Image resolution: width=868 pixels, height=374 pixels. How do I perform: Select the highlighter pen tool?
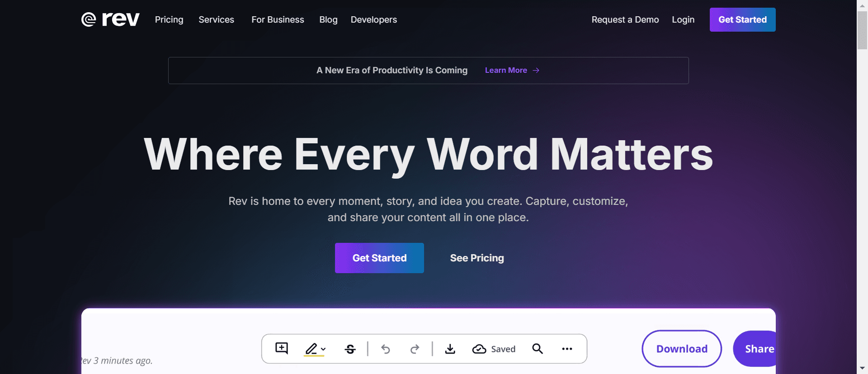[311, 349]
